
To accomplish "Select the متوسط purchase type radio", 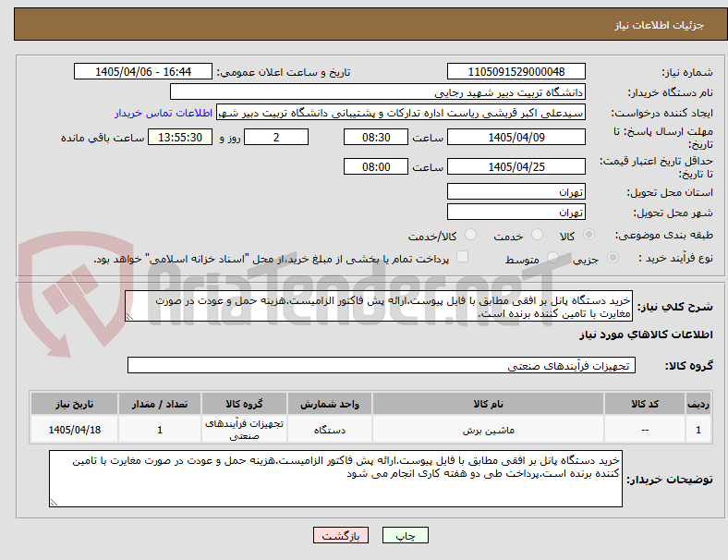I will 552,257.
